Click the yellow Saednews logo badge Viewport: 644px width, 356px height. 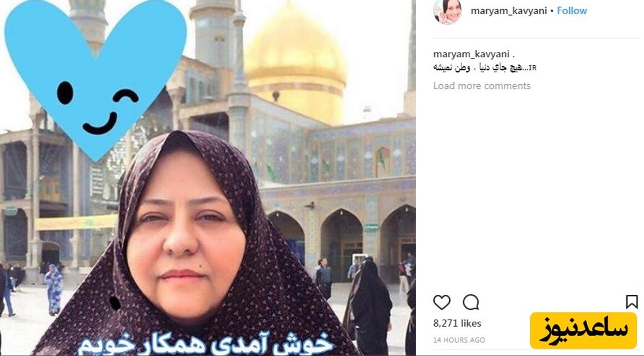tap(583, 330)
